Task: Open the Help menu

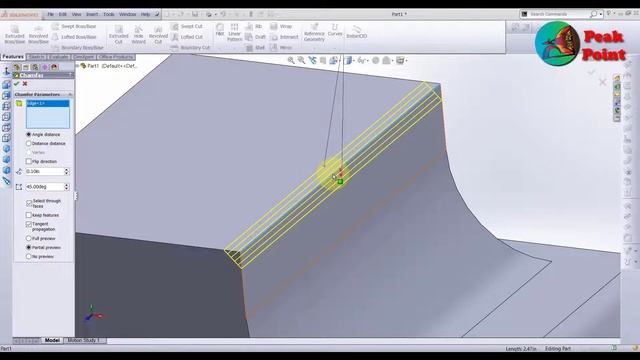Action: click(x=145, y=14)
